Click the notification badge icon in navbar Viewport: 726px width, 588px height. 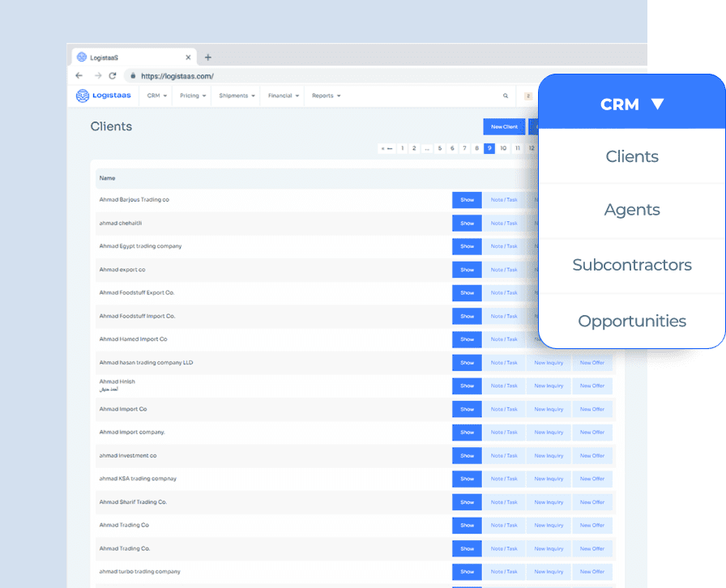(527, 96)
